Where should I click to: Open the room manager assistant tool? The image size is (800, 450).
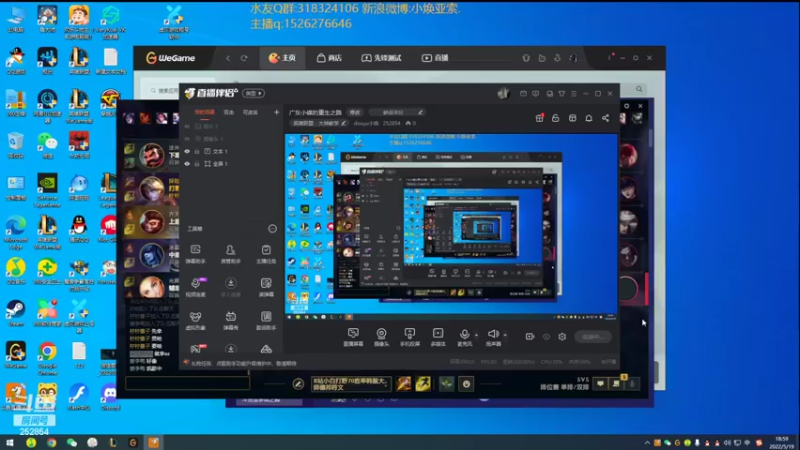point(231,254)
